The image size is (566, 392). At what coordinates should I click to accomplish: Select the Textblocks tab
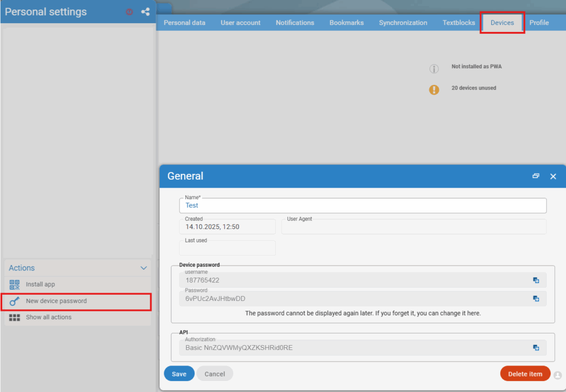pos(459,23)
